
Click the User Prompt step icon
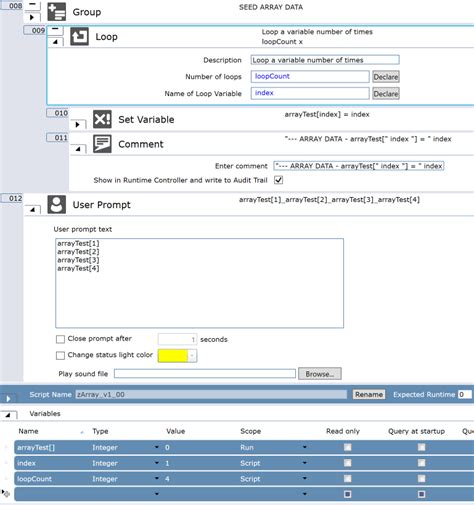(x=57, y=204)
